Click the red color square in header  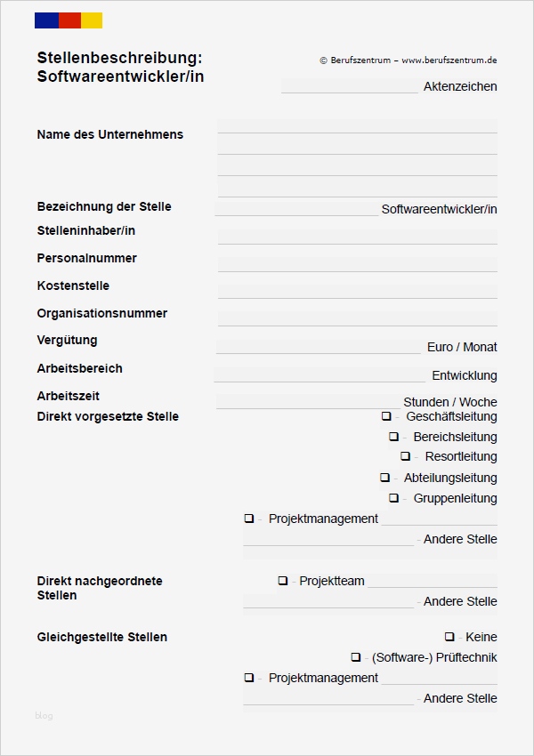69,20
